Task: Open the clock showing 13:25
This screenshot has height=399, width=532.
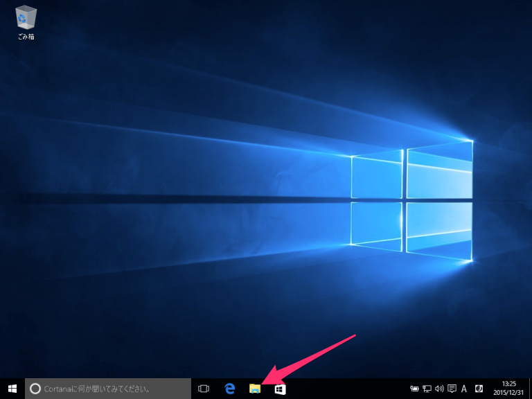Action: coord(509,384)
